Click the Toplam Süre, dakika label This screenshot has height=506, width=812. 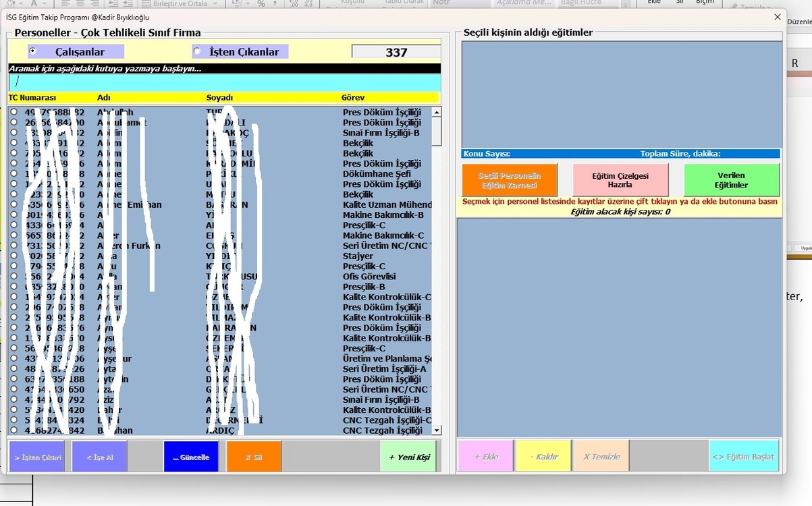point(680,154)
